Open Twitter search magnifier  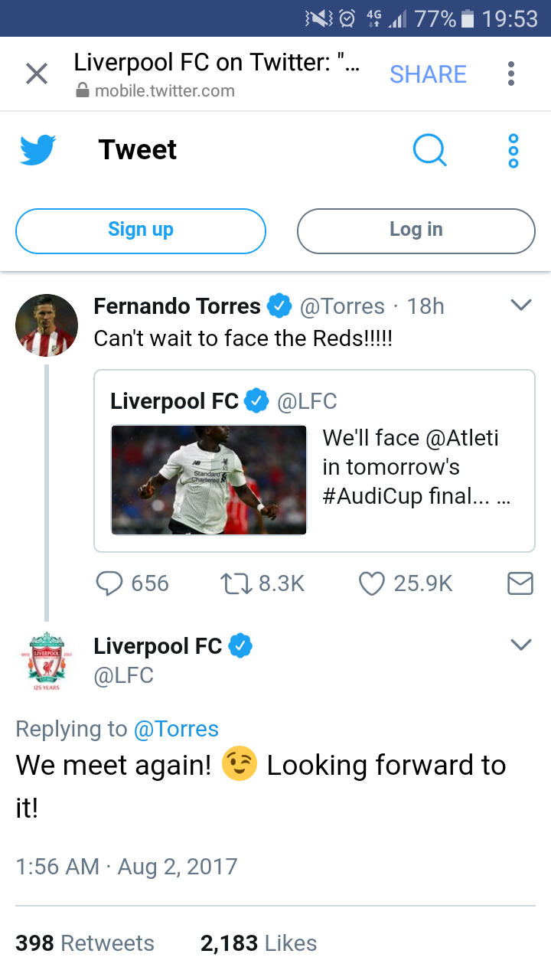429,150
